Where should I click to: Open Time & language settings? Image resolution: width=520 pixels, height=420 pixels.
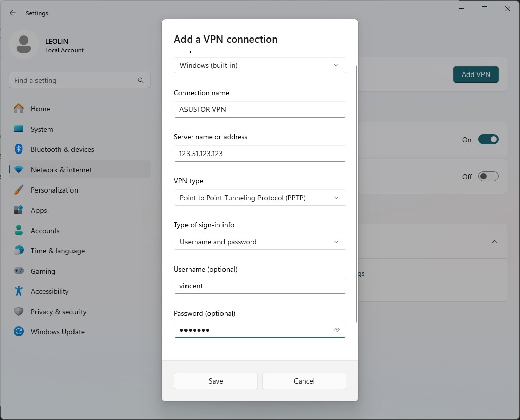pos(80,251)
